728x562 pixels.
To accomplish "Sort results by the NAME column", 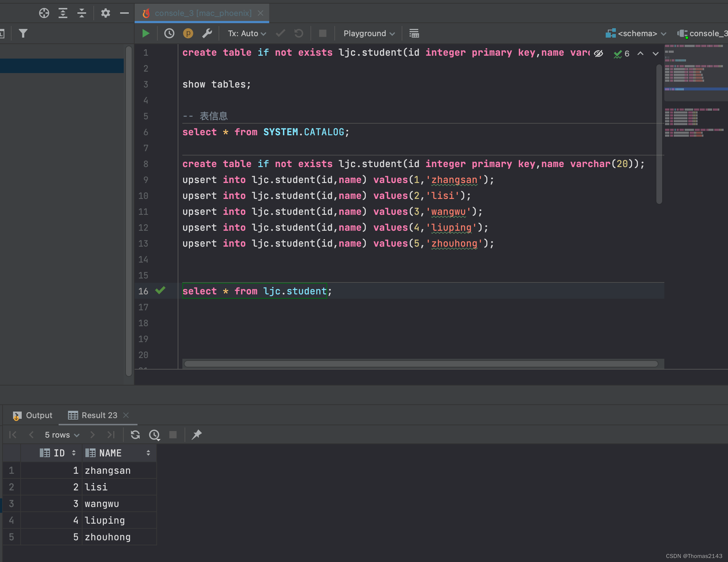I will [110, 453].
